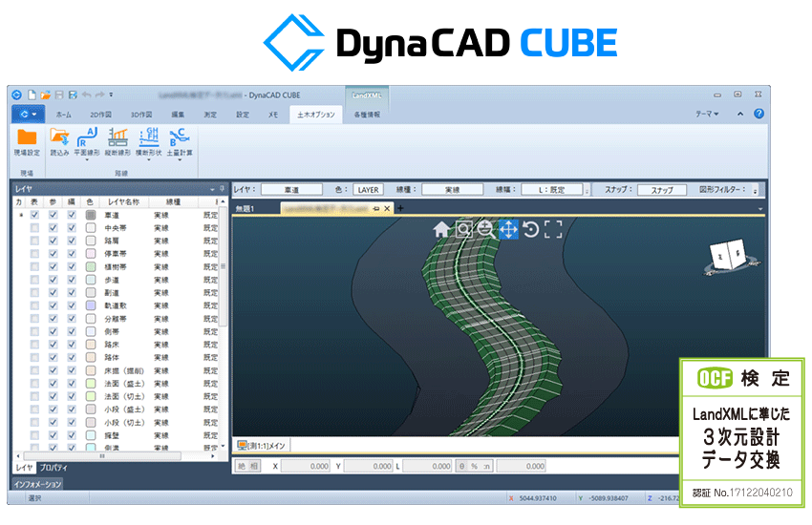Open the 線幅 combo box showing L：既定
Viewport: 812px width, 525px height.
(552, 190)
